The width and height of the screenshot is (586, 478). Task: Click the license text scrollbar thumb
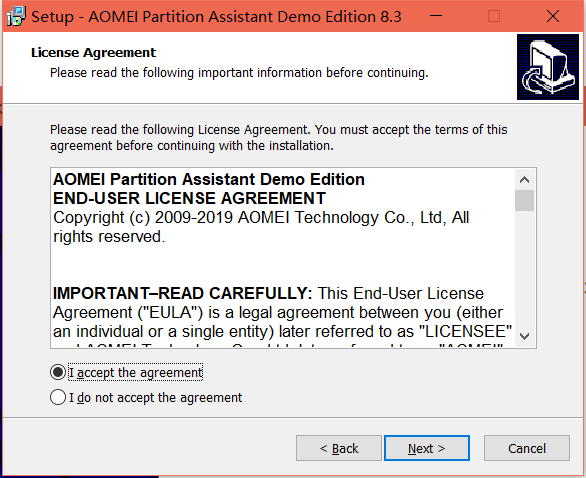524,201
